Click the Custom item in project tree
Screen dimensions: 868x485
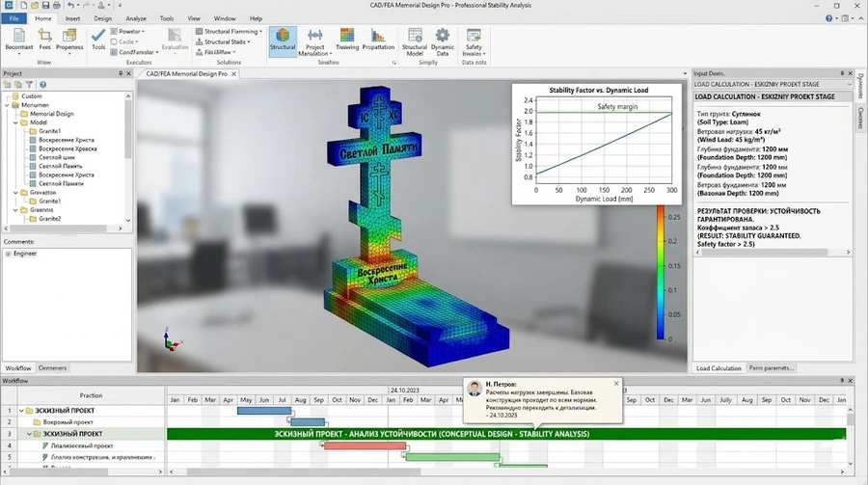coord(27,95)
